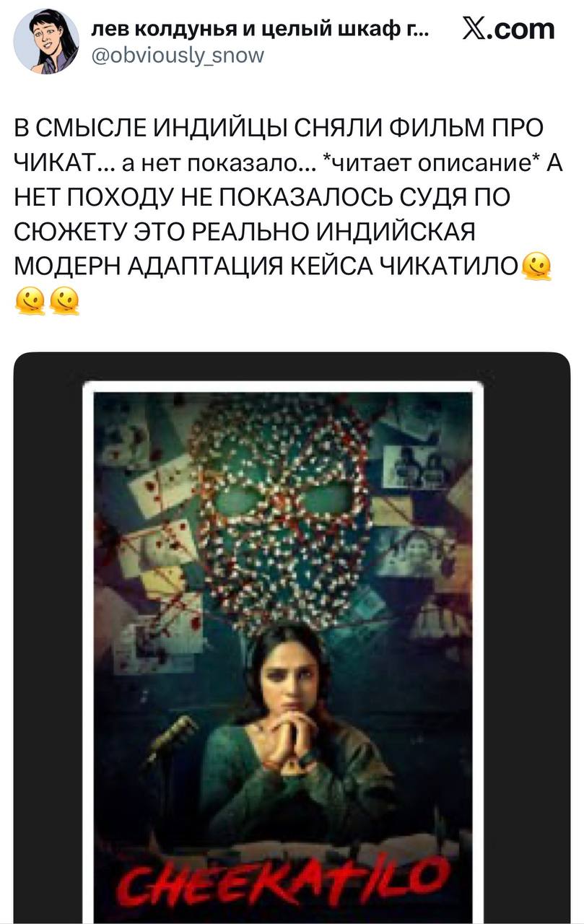Screen dimensions: 584x924
Task: Select the second melting emoji on last line
Action: click(64, 300)
